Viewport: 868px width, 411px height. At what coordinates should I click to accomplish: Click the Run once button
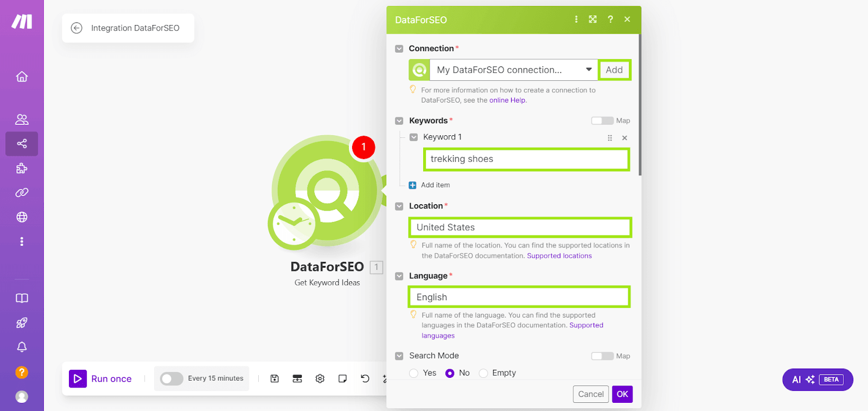coord(101,378)
